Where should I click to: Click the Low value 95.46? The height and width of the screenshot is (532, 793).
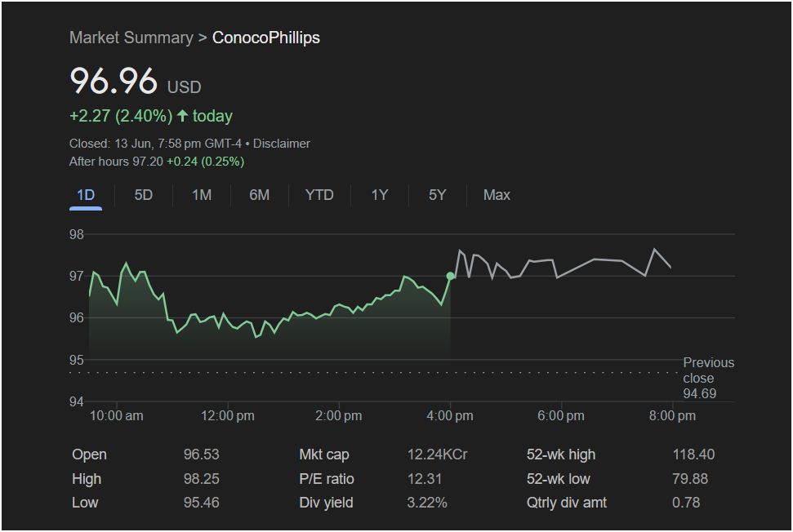coord(201,502)
